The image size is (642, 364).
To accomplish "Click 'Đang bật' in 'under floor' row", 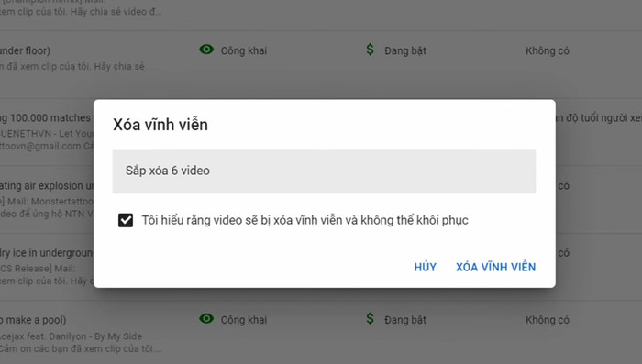I will pyautogui.click(x=405, y=50).
